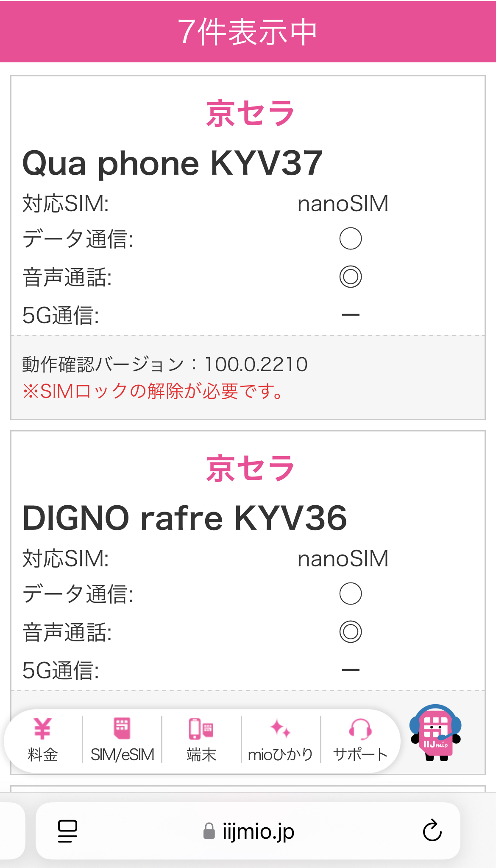
Task: Tap the lock icon beside iijmio.jp
Action: click(209, 831)
